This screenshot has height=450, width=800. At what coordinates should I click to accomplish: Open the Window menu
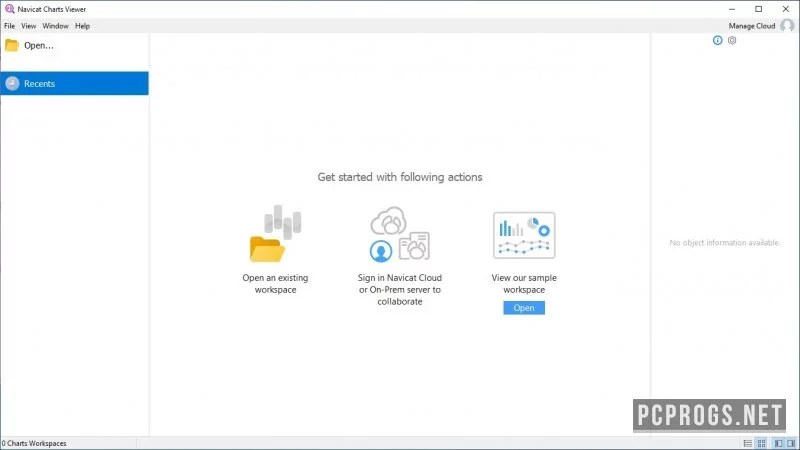click(x=55, y=26)
